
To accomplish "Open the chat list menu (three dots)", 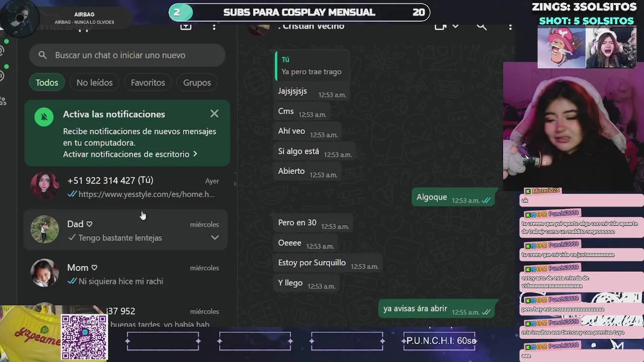I will click(214, 27).
